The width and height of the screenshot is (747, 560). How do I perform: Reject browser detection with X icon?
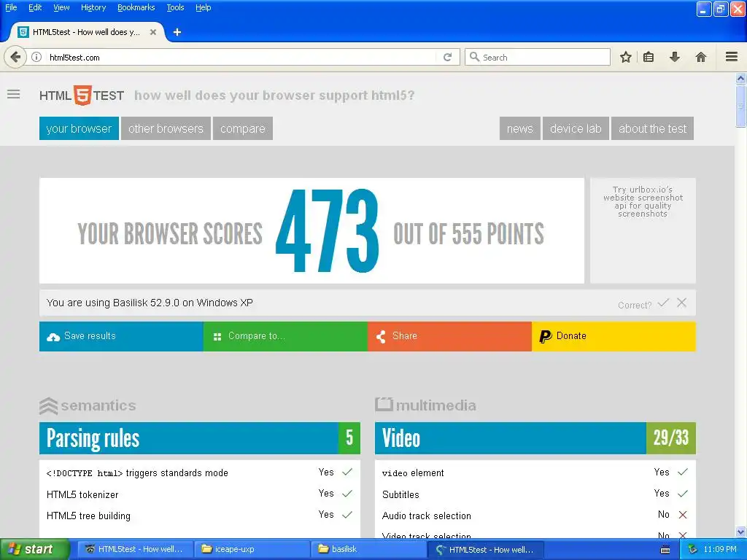(682, 303)
